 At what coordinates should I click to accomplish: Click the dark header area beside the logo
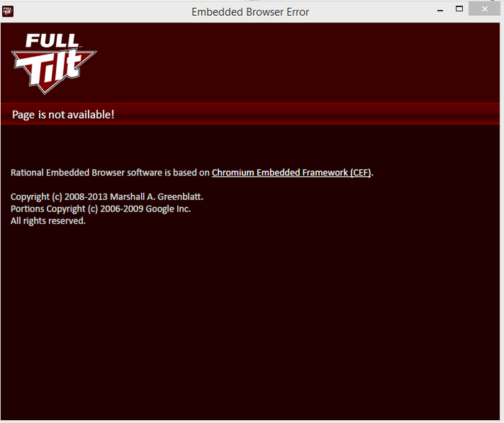pos(297,63)
